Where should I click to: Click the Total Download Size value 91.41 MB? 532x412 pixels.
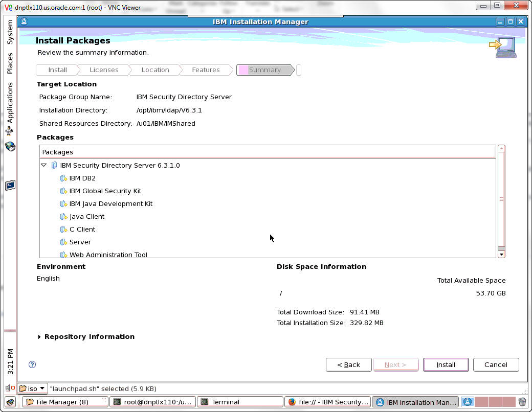tap(364, 312)
